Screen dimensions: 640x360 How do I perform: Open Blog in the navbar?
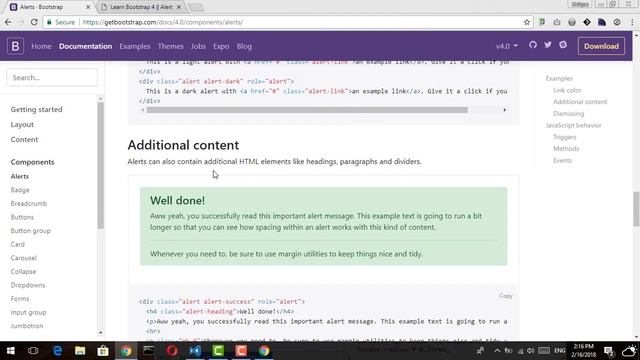pyautogui.click(x=244, y=46)
